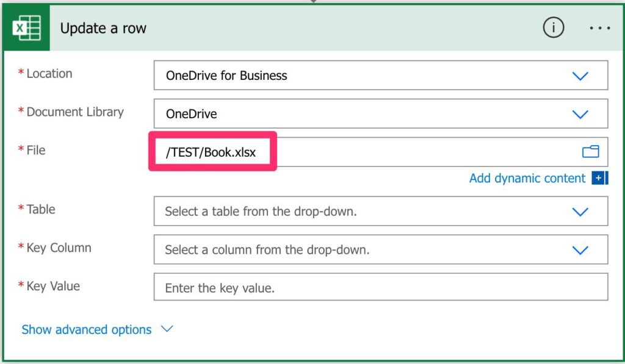This screenshot has height=364, width=625.
Task: Click the folder picker icon for File
Action: coord(590,152)
